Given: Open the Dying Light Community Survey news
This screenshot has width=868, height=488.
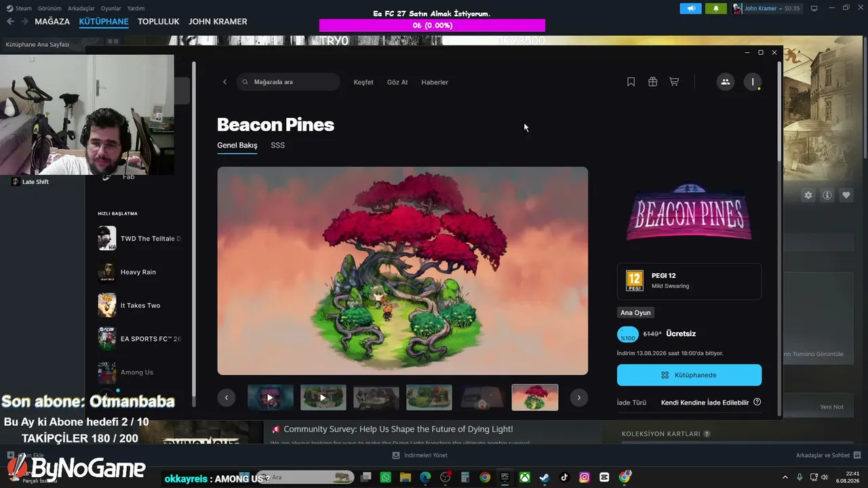Looking at the screenshot, I should tap(398, 429).
